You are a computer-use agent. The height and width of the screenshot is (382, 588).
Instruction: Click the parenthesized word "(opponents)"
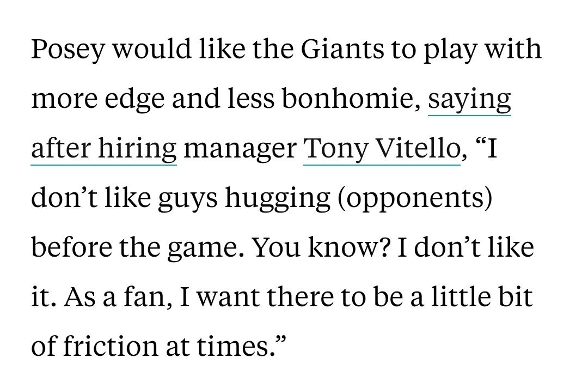coord(415,199)
